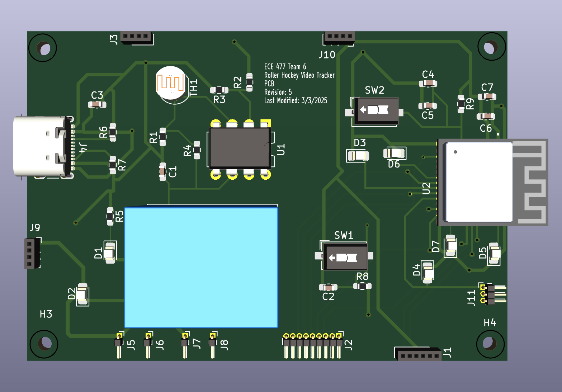Select the top-left mounting hole

click(x=43, y=48)
